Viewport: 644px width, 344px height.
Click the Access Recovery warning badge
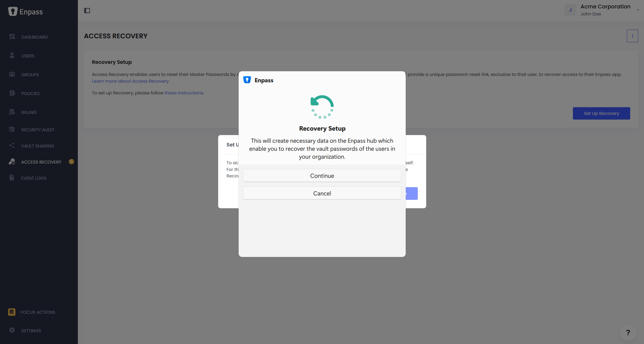(x=71, y=162)
